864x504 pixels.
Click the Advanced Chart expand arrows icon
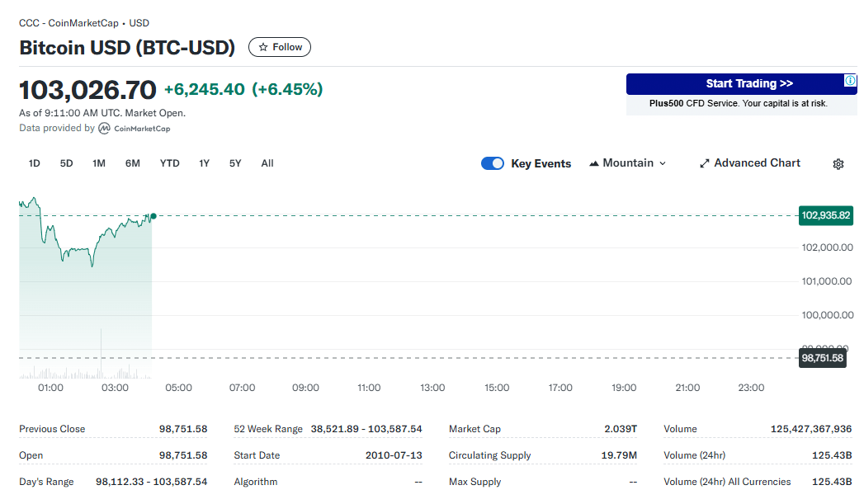pyautogui.click(x=704, y=163)
